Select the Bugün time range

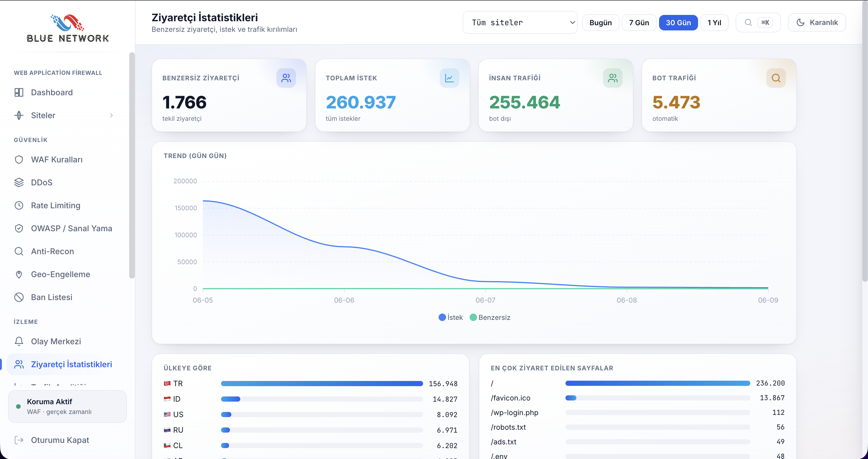[600, 23]
